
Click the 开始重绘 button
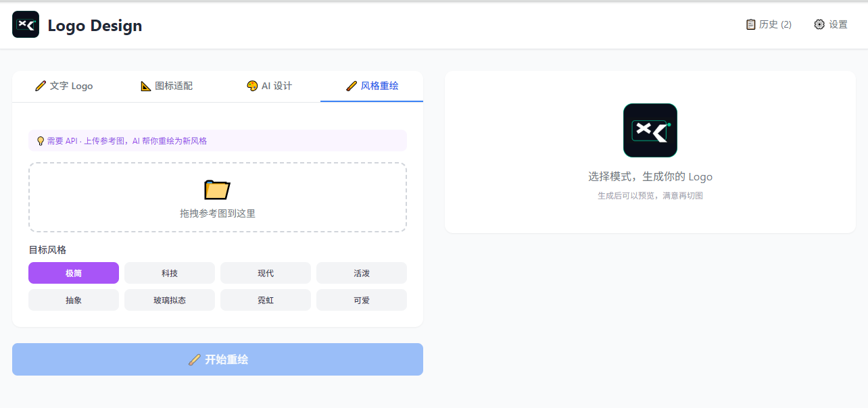218,359
